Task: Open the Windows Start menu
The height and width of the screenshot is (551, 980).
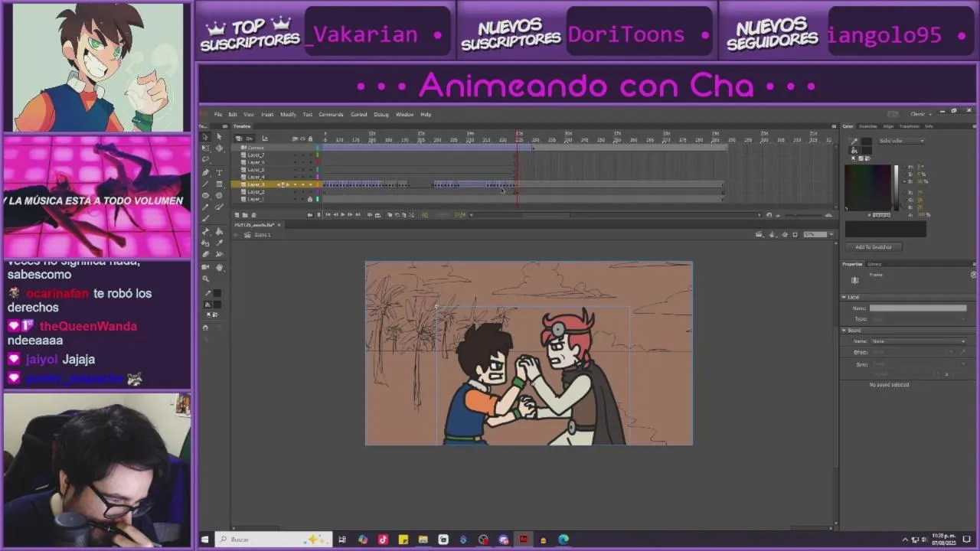Action: tap(204, 540)
